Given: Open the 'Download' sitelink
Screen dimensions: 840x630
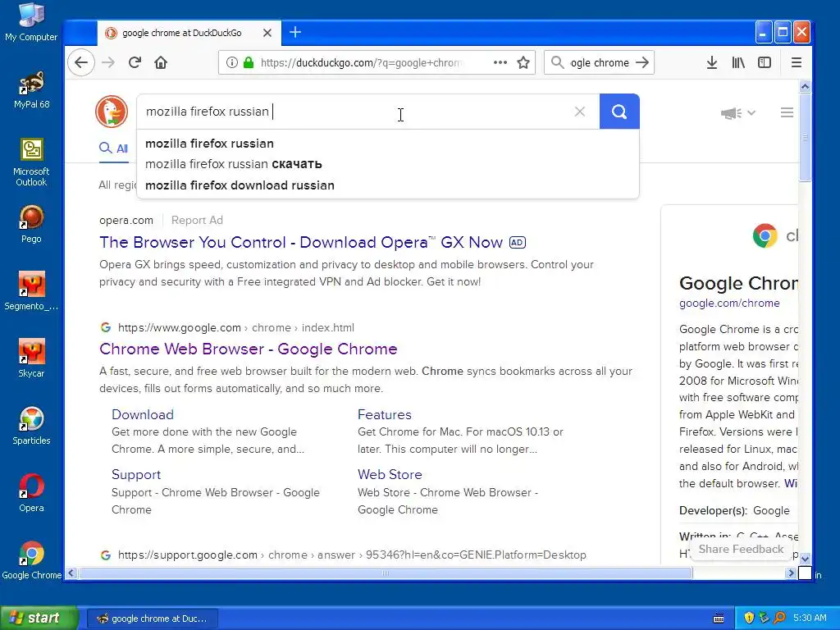Looking at the screenshot, I should pos(143,414).
